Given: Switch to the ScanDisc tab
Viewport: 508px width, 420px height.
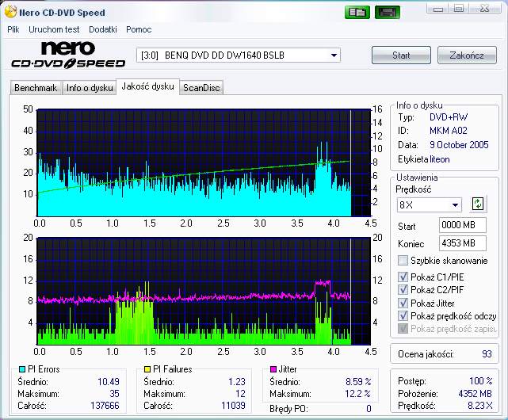Looking at the screenshot, I should (201, 88).
